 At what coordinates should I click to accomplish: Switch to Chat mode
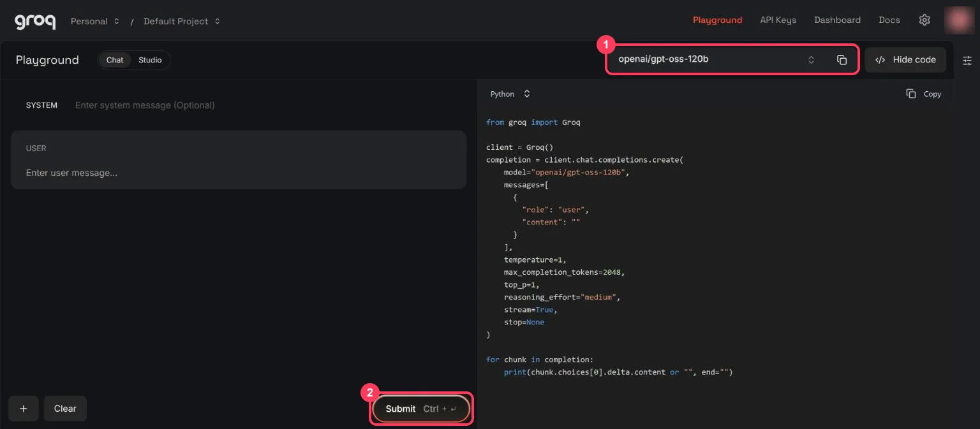click(115, 60)
